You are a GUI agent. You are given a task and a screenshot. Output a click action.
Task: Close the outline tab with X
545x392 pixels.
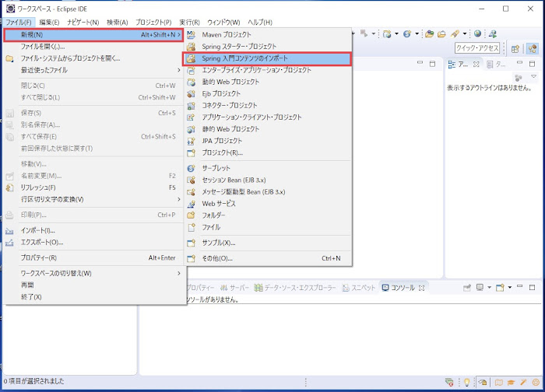(476, 65)
